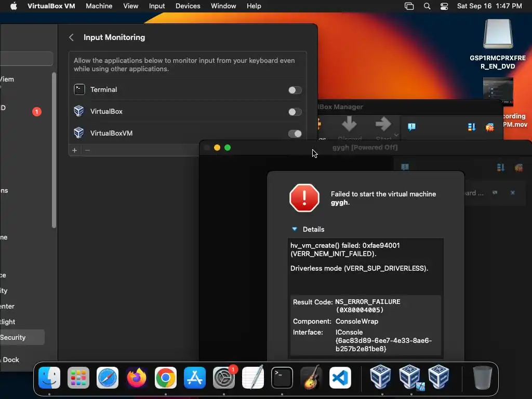The height and width of the screenshot is (399, 532).
Task: Open the View menu
Action: pos(130,6)
